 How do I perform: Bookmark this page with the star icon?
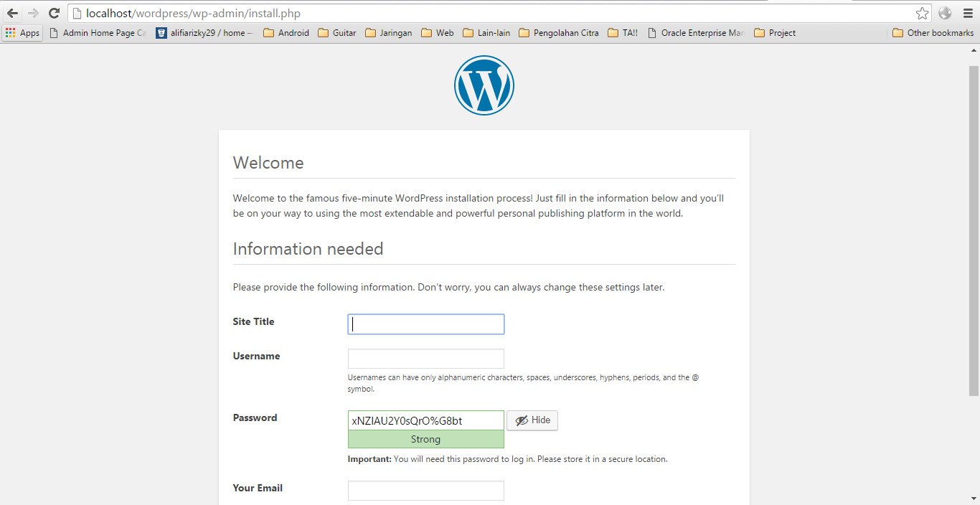coord(922,13)
